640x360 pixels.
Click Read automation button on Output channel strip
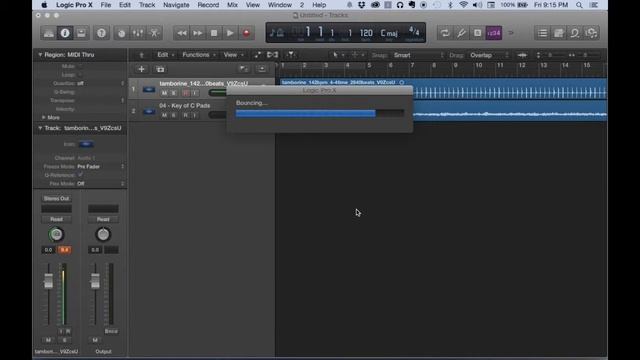click(x=103, y=219)
